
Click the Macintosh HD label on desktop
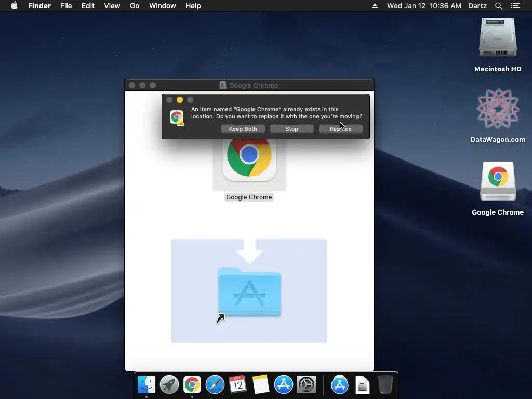[x=498, y=69]
